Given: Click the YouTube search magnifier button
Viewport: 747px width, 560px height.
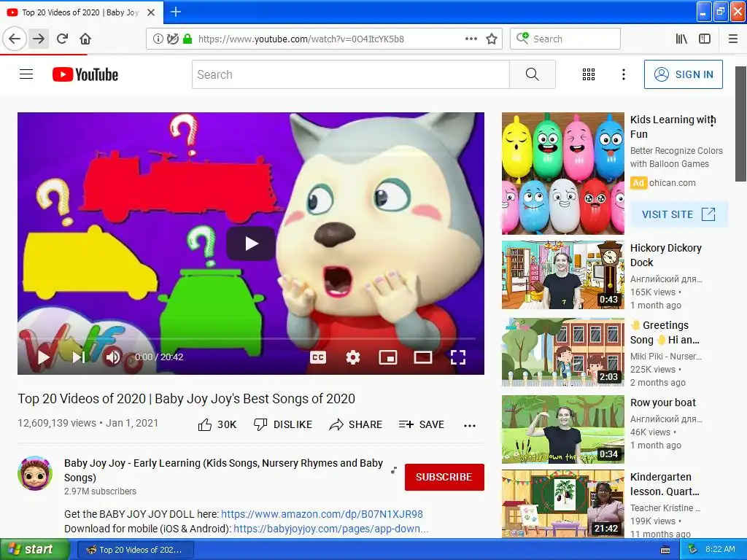Looking at the screenshot, I should [x=532, y=74].
